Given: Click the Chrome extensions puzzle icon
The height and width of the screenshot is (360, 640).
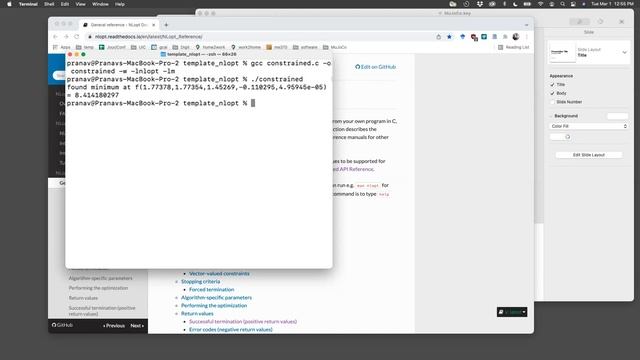Looking at the screenshot, I should (x=505, y=37).
